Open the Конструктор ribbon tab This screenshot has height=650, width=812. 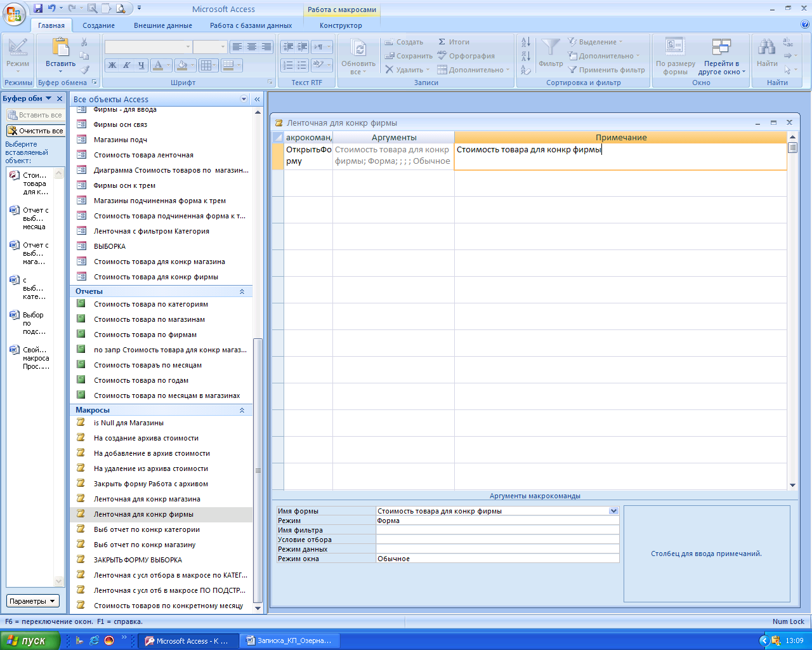pyautogui.click(x=341, y=25)
